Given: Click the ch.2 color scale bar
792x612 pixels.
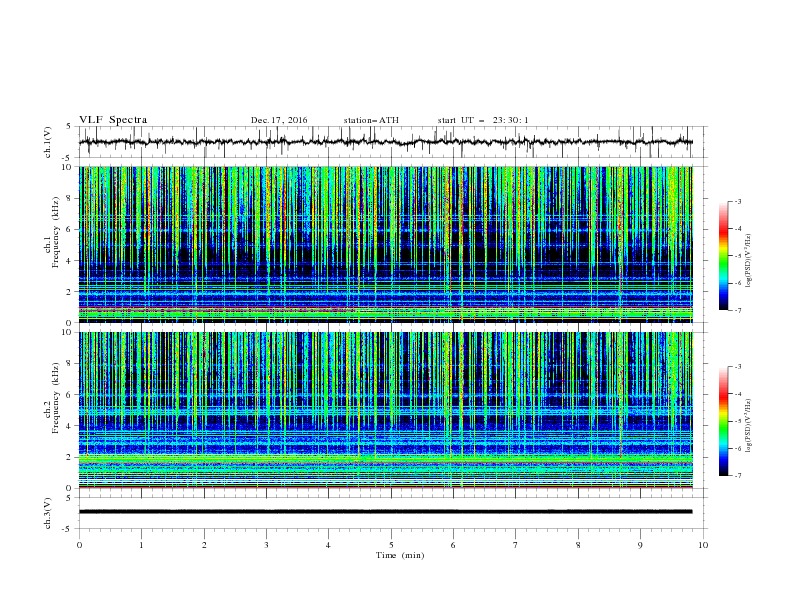Looking at the screenshot, I should 723,421.
